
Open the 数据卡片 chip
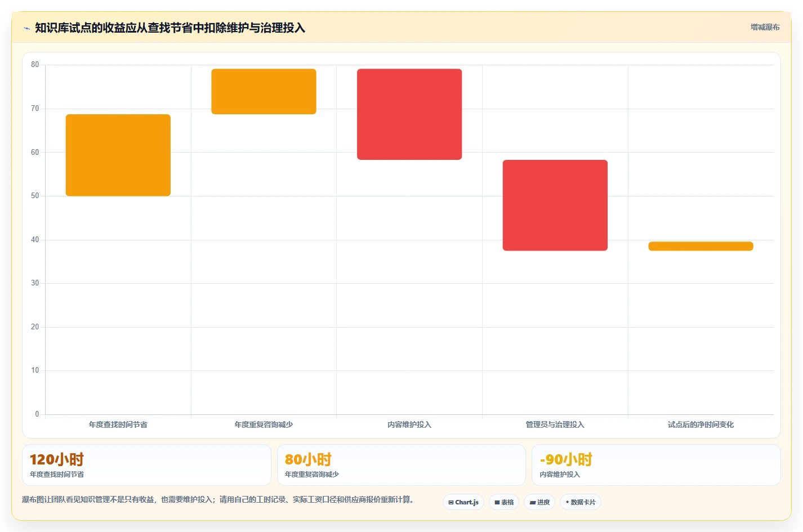(x=581, y=502)
